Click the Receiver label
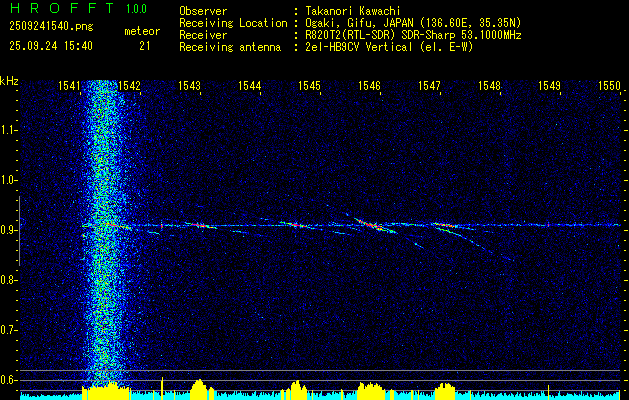Screen dimensions: 629x400 pyautogui.click(x=203, y=35)
